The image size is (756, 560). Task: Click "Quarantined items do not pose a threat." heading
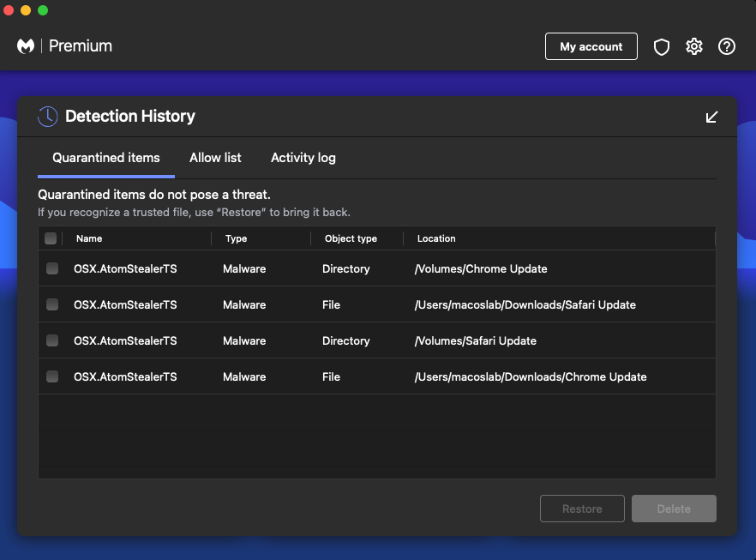[x=154, y=195]
